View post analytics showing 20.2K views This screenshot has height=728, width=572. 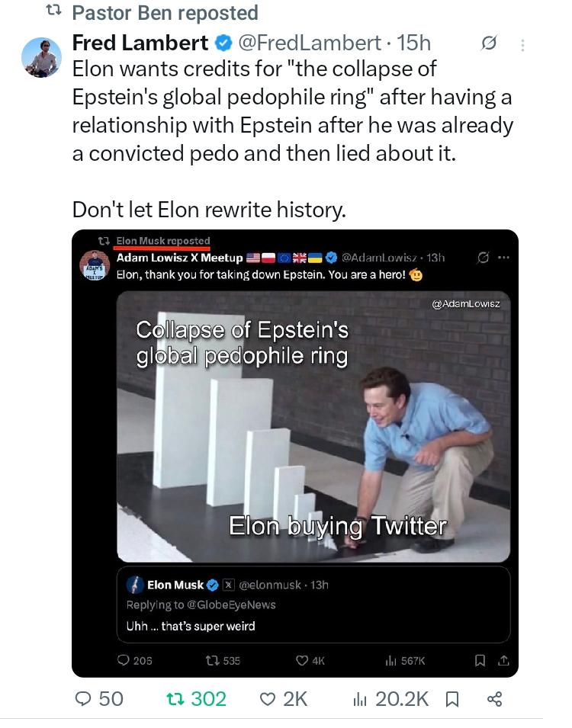pos(390,699)
